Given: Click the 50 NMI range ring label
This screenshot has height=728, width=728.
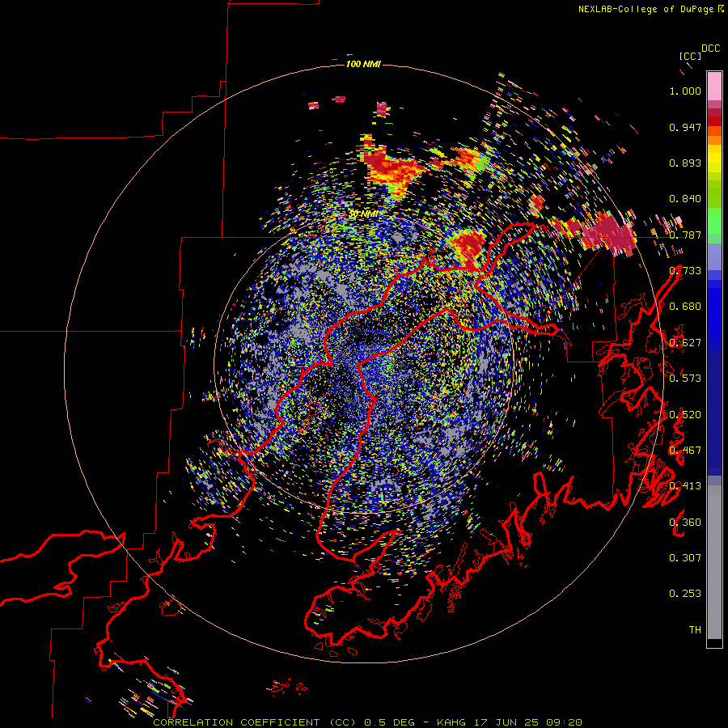Looking at the screenshot, I should point(363,214).
